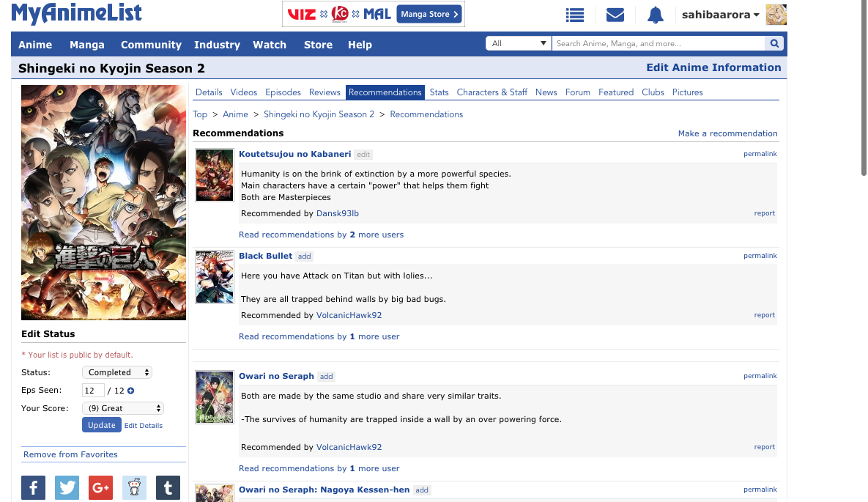Open the Anime menu
This screenshot has height=502, width=868.
[x=35, y=45]
